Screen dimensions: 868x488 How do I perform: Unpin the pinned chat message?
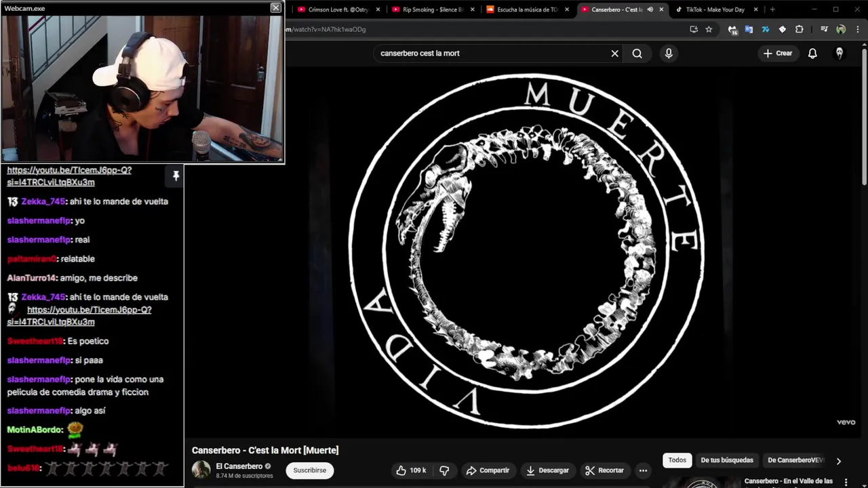[x=176, y=176]
